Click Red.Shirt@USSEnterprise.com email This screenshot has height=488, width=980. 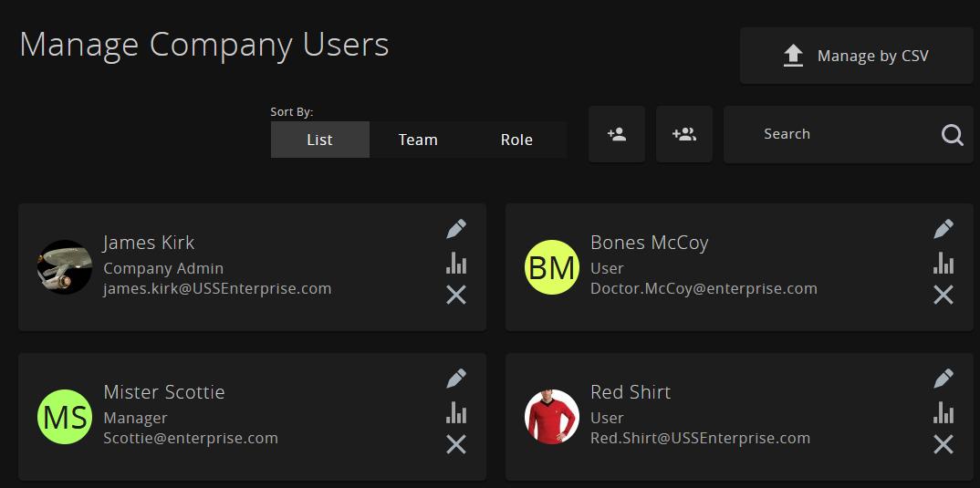click(701, 438)
